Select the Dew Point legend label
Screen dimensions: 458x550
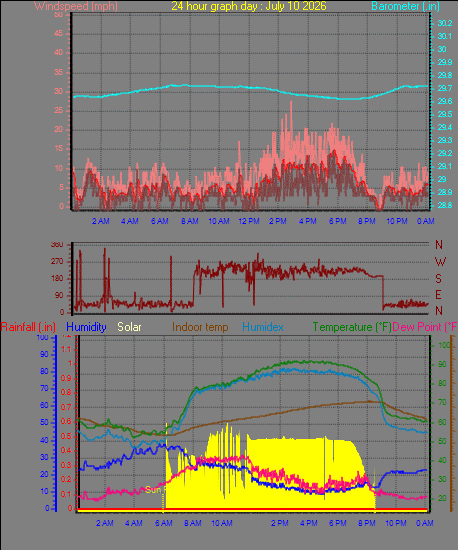click(425, 327)
